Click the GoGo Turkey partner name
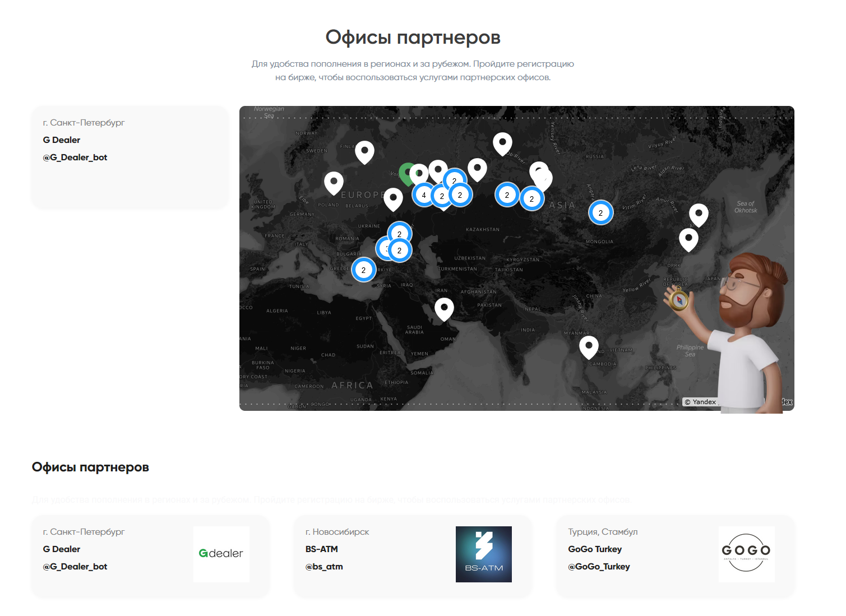The width and height of the screenshot is (846, 616). (595, 549)
